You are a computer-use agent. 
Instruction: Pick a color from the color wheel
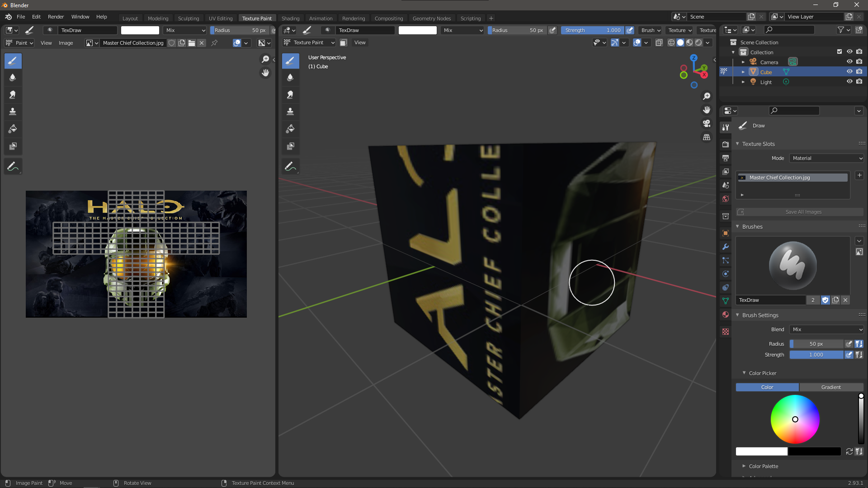point(795,419)
